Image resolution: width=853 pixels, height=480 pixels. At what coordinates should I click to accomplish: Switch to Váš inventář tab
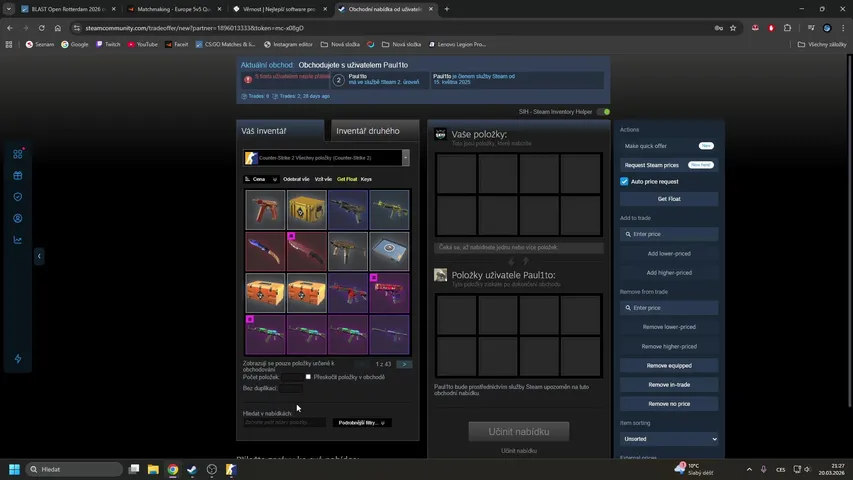(280, 131)
